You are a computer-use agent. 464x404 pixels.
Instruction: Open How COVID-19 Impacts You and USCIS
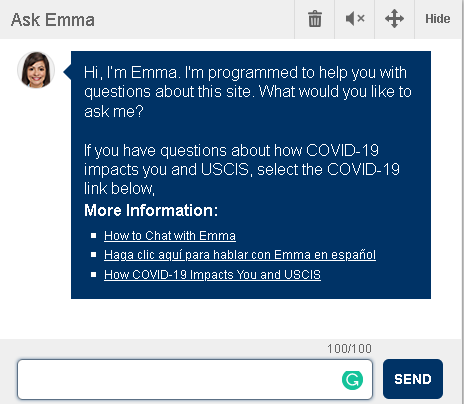click(212, 275)
